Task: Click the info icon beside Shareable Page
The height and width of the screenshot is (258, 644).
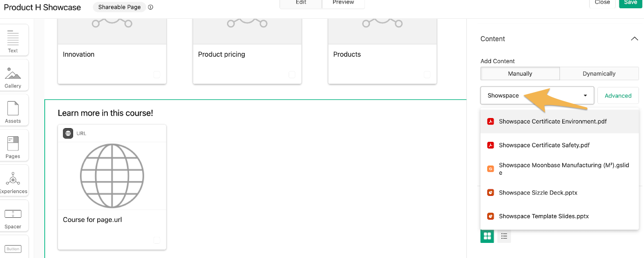Action: click(151, 7)
